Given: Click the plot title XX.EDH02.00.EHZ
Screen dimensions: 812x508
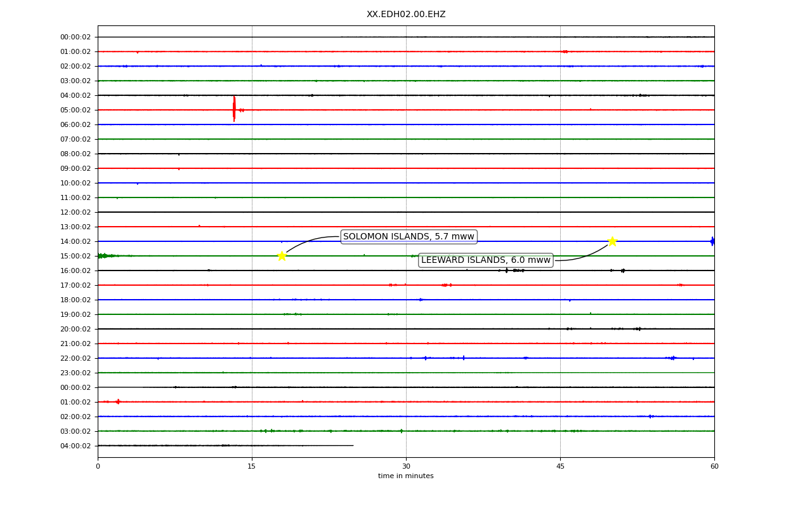Looking at the screenshot, I should pyautogui.click(x=406, y=15).
